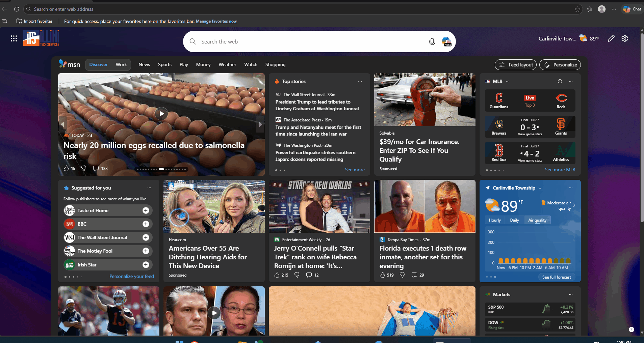Image resolution: width=644 pixels, height=343 pixels.
Task: Follow The Wall Street Journal publisher
Action: [x=146, y=237]
